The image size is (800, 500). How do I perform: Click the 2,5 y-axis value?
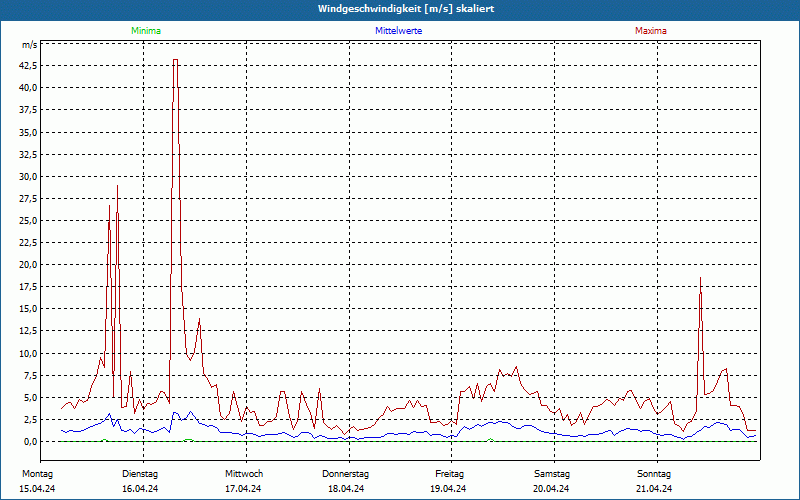click(x=30, y=419)
